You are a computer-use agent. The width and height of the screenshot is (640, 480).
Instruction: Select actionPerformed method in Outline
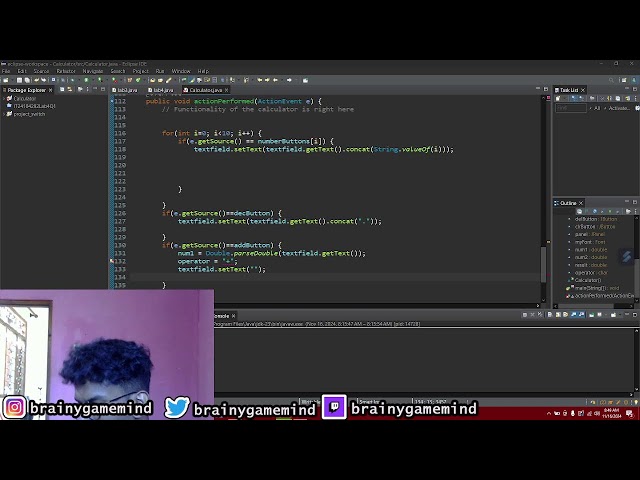[604, 296]
